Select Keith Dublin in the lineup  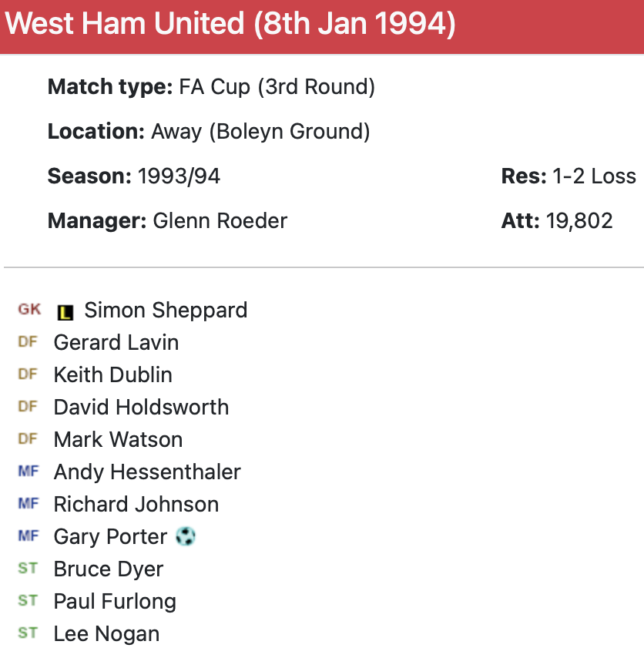pyautogui.click(x=113, y=375)
